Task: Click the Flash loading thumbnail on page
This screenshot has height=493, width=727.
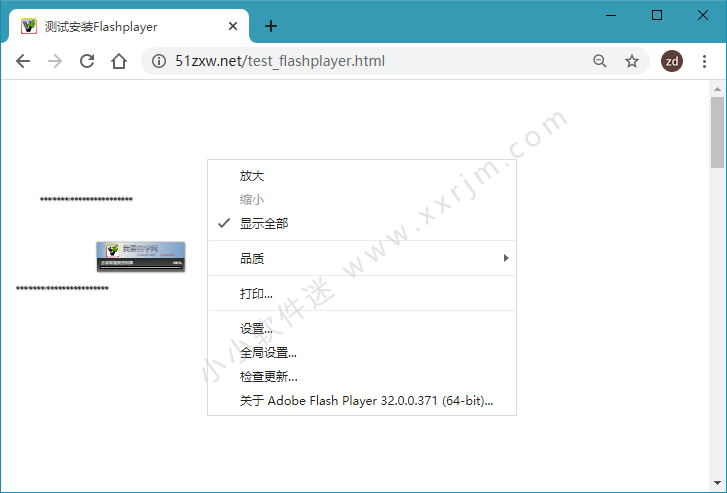Action: [x=140, y=256]
